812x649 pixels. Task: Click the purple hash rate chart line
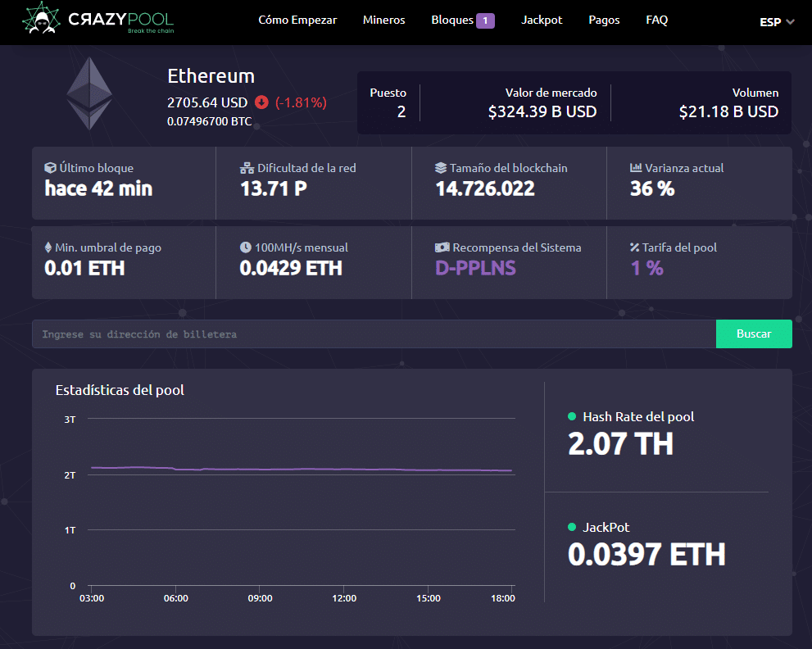point(302,470)
